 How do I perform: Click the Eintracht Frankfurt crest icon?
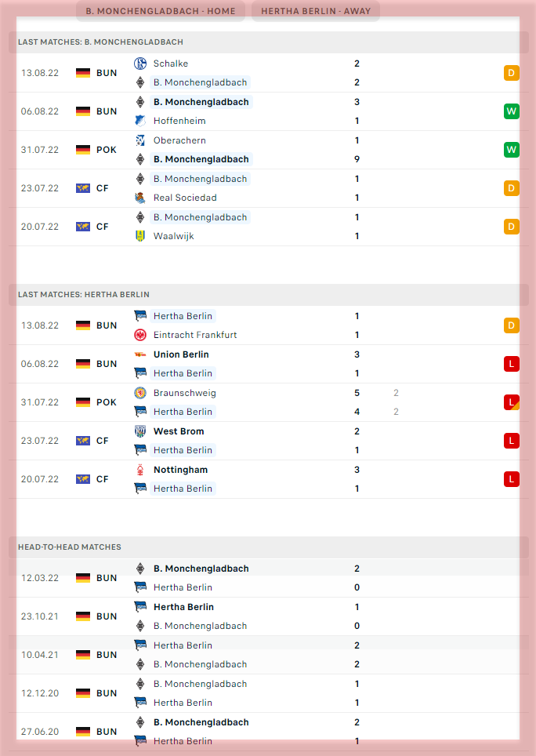tap(140, 335)
